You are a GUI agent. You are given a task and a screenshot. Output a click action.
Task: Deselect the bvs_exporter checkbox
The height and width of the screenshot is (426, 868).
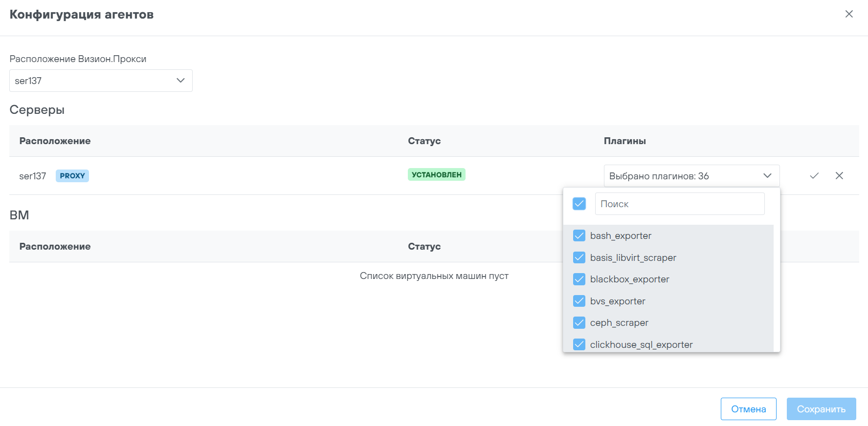click(579, 301)
